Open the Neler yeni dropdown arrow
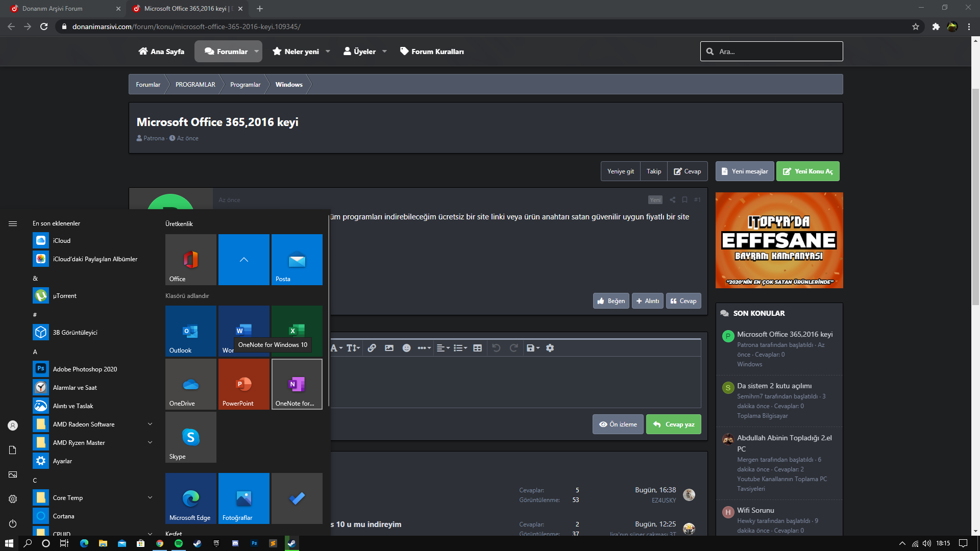 [328, 52]
